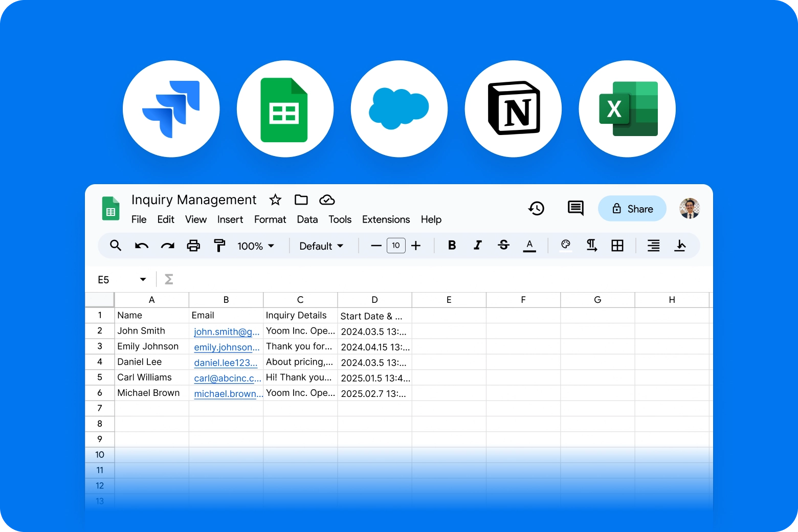798x532 pixels.
Task: Open the comments icon
Action: coord(575,208)
